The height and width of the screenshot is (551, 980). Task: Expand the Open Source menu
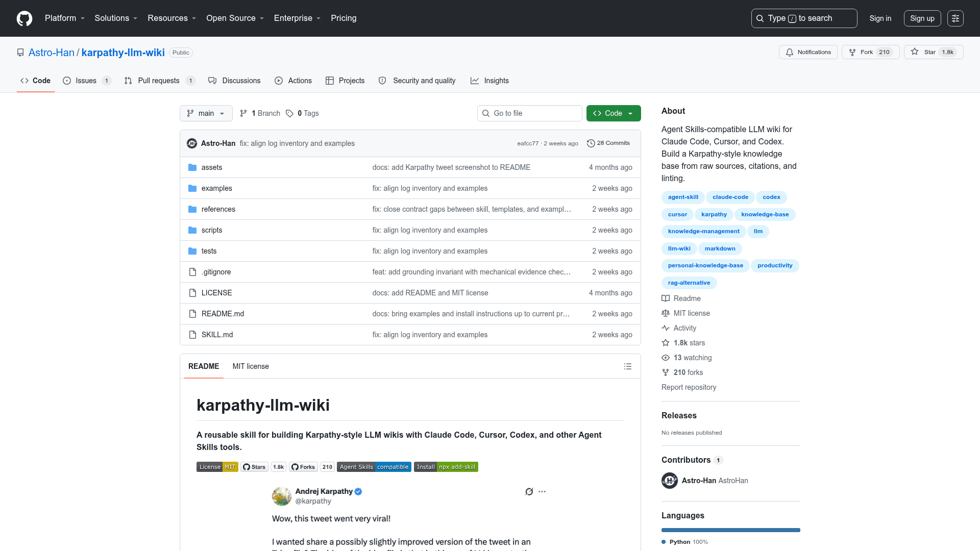[235, 18]
